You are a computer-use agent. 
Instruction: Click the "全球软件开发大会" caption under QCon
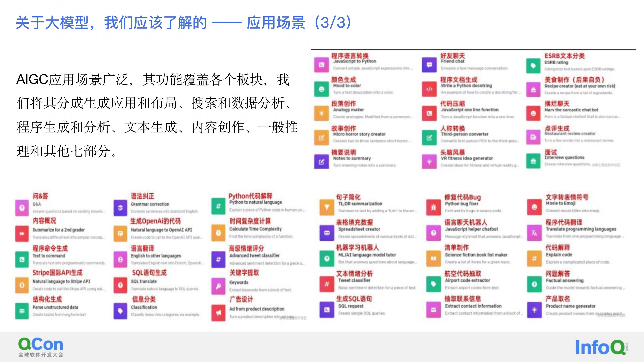41,355
